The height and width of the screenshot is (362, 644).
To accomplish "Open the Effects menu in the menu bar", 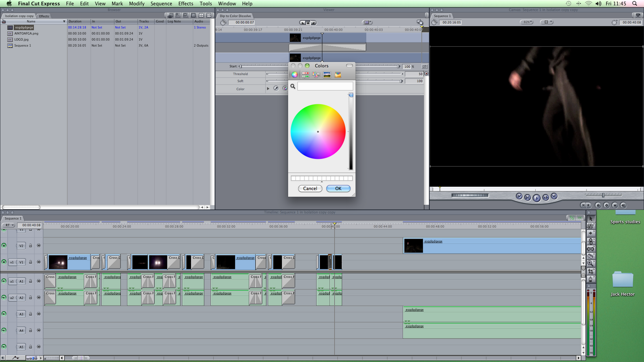I will pos(186,4).
